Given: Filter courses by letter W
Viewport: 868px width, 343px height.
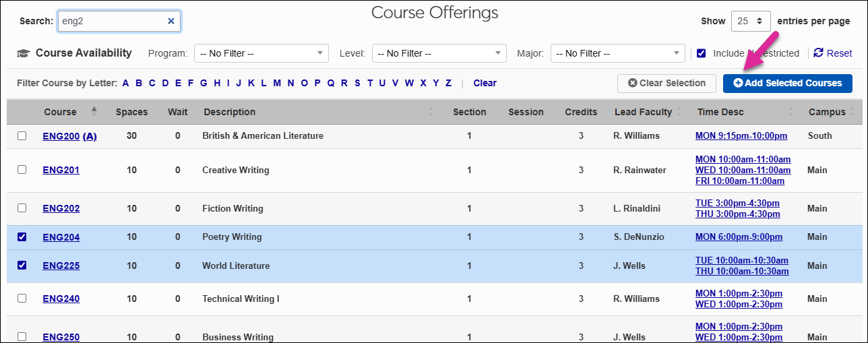Looking at the screenshot, I should click(x=410, y=83).
